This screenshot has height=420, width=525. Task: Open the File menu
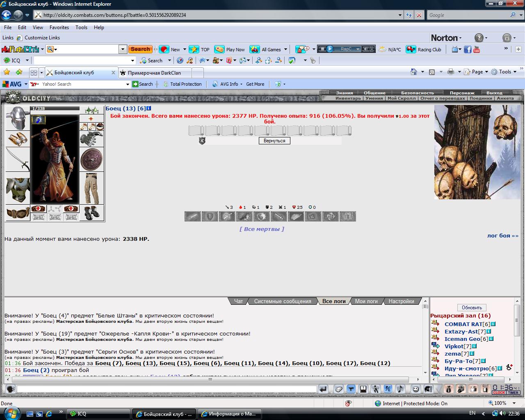(8, 27)
